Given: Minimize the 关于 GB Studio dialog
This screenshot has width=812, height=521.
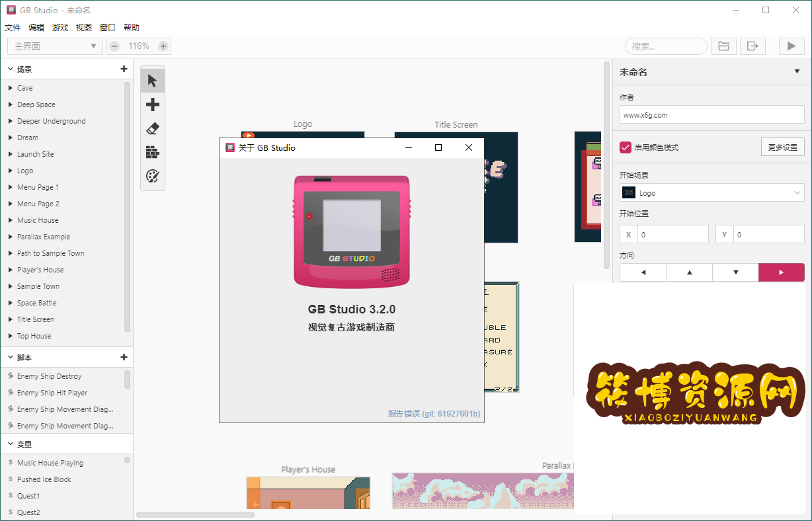Looking at the screenshot, I should [x=408, y=147].
